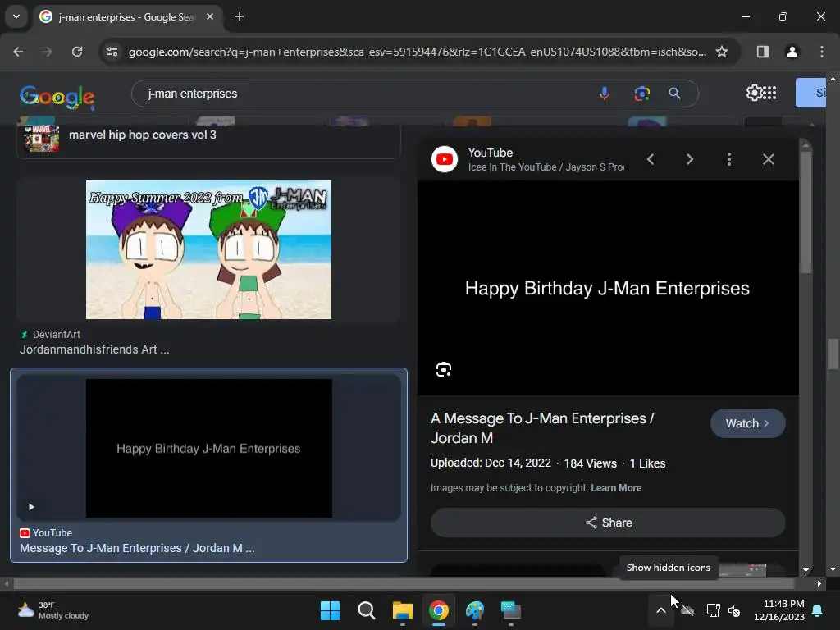The height and width of the screenshot is (630, 840).
Task: Open the Windows Start menu
Action: (x=330, y=610)
